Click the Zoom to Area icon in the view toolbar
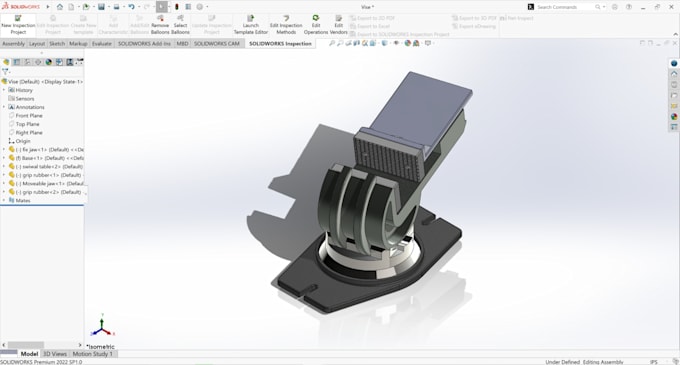 pos(340,43)
